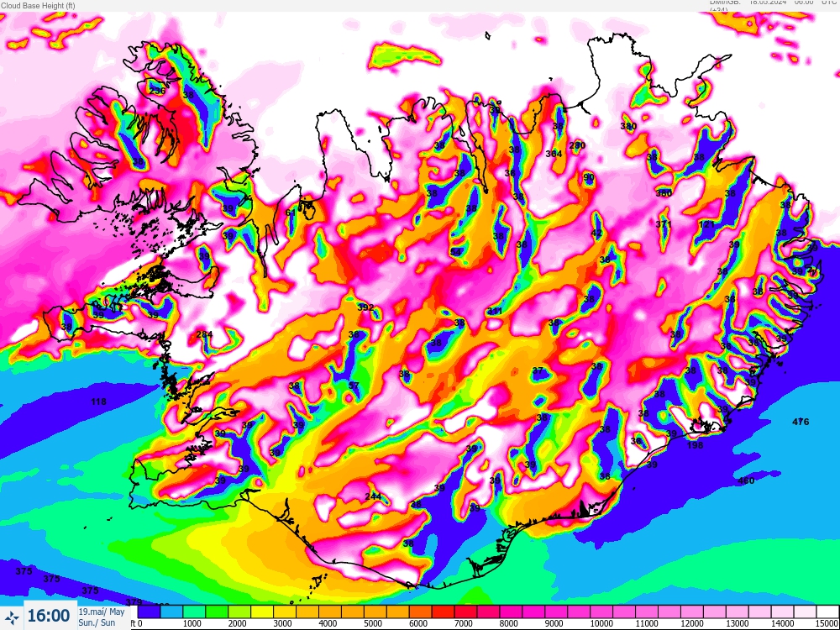The image size is (840, 630).
Task: Click the '57' value in the southwest interior
Action: coord(354,386)
